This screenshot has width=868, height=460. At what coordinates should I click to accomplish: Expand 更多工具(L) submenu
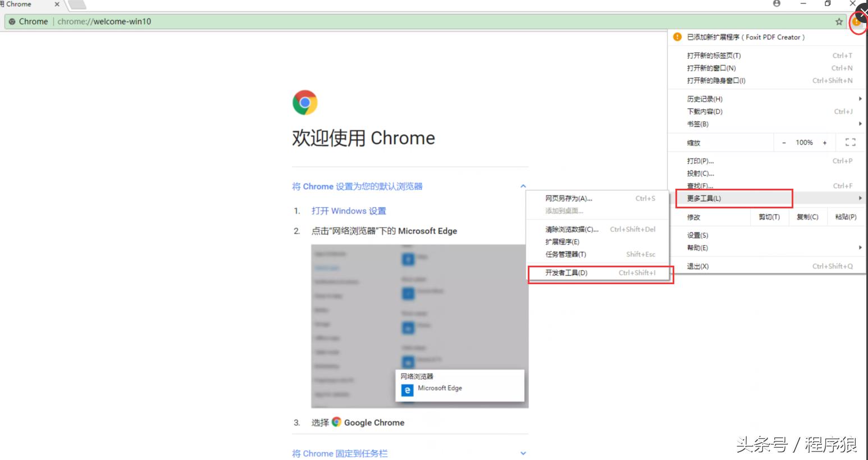[x=767, y=198]
